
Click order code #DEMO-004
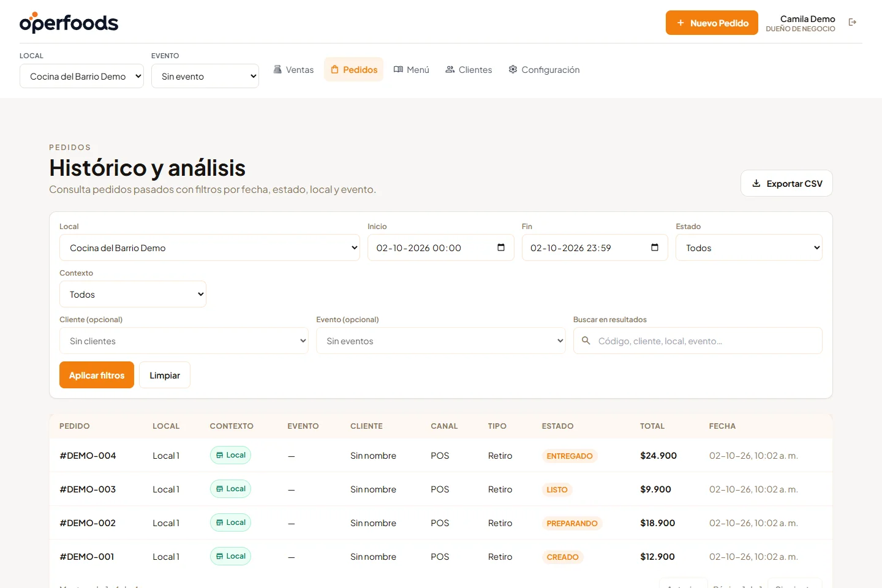coord(88,456)
